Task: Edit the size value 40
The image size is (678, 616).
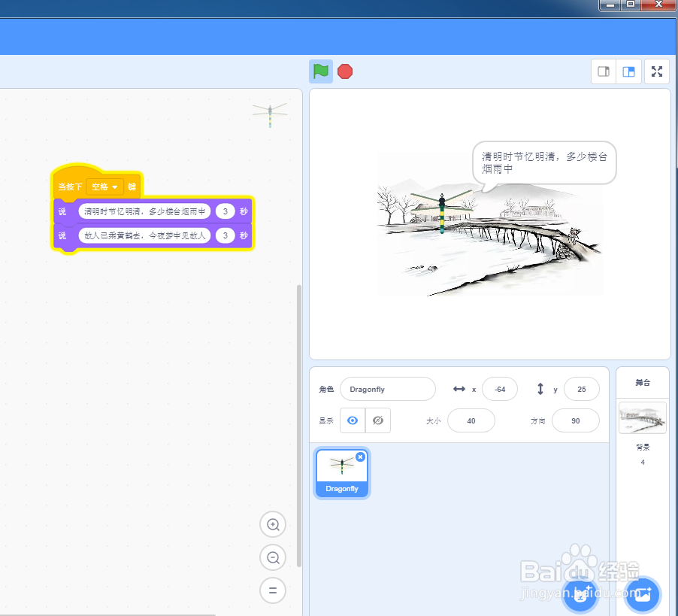Action: tap(471, 420)
